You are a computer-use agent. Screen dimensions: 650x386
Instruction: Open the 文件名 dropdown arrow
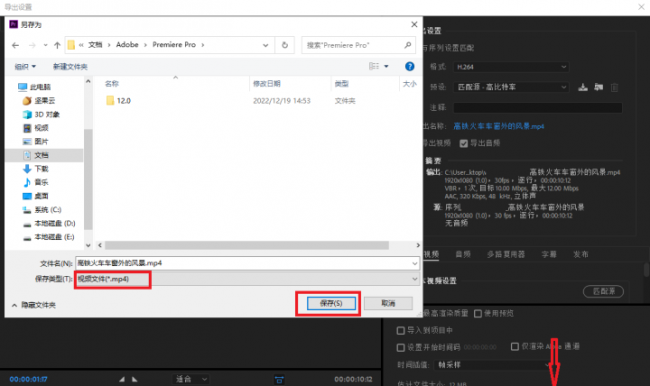(x=415, y=263)
